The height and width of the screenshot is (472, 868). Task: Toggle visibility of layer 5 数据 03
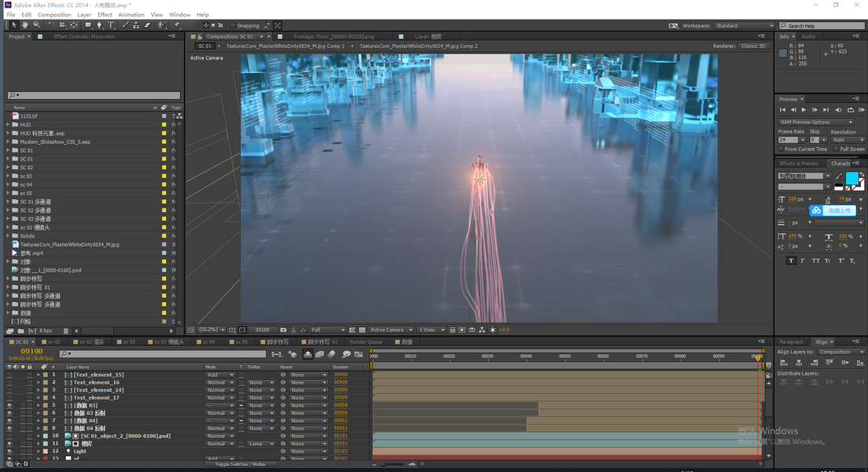point(9,405)
